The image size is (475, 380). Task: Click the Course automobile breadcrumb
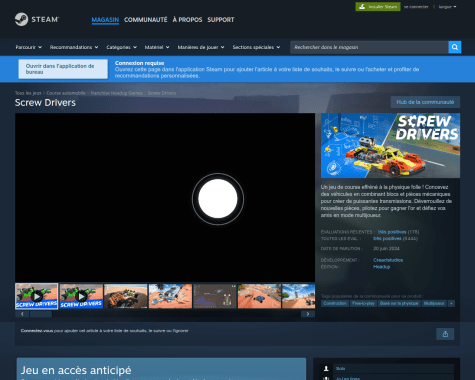pyautogui.click(x=66, y=93)
